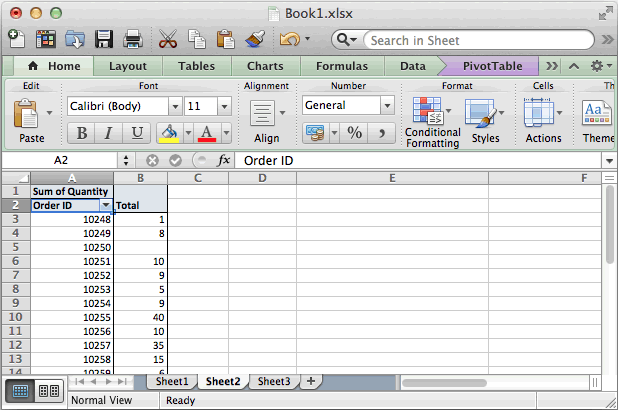618x410 pixels.
Task: Apply comma thousands style
Action: click(382, 133)
